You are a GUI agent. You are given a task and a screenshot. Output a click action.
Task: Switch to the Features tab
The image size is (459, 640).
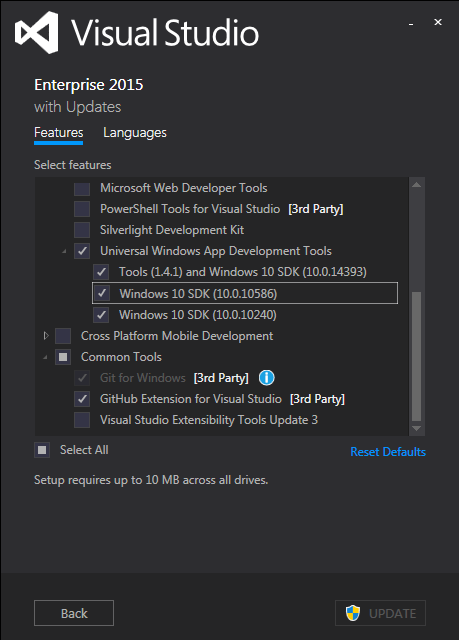click(58, 133)
